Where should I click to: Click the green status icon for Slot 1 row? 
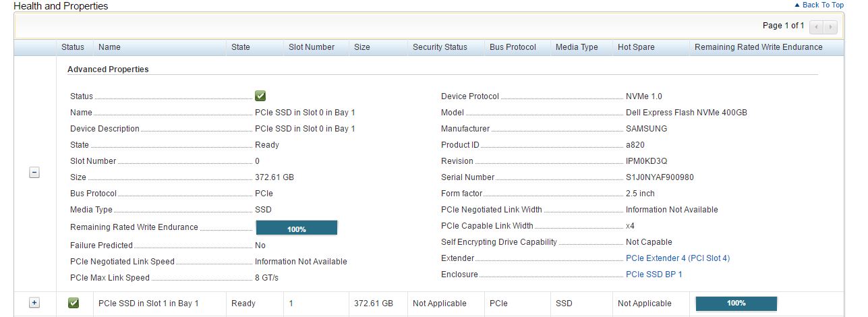[74, 303]
